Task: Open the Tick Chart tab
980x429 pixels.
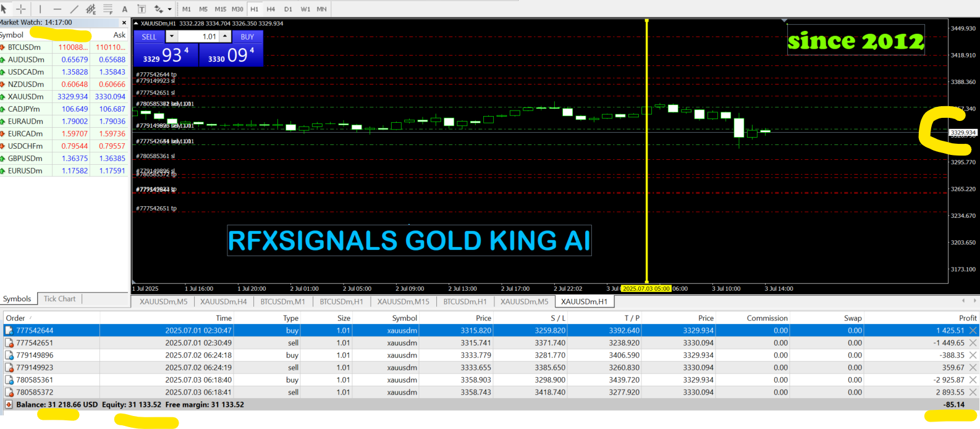Action: (59, 299)
